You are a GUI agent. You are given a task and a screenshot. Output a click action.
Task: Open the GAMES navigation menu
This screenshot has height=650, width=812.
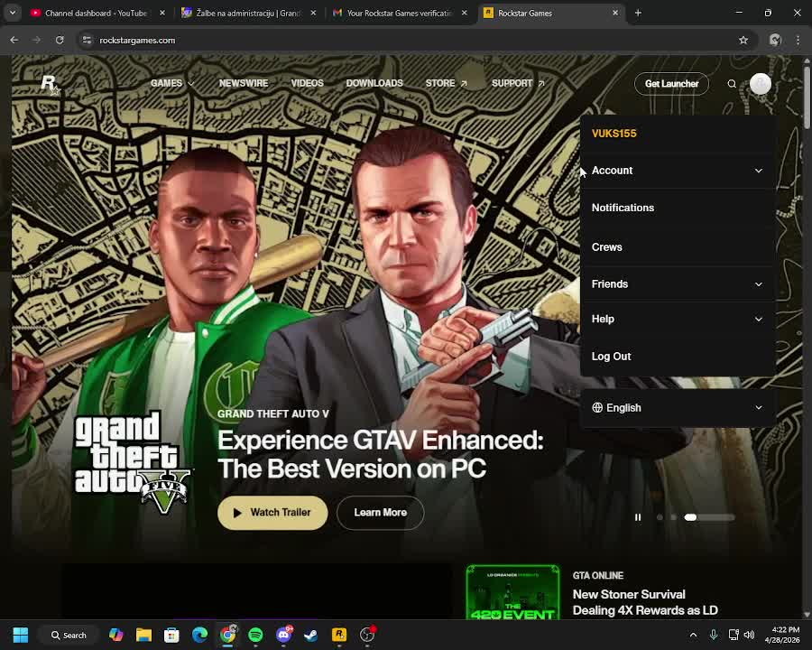click(x=172, y=83)
